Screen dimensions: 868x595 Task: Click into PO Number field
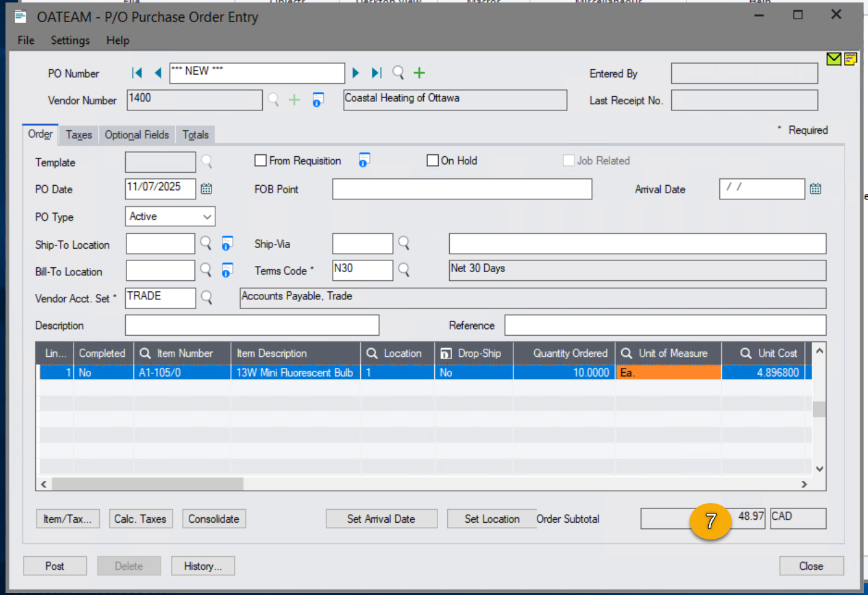(x=257, y=73)
